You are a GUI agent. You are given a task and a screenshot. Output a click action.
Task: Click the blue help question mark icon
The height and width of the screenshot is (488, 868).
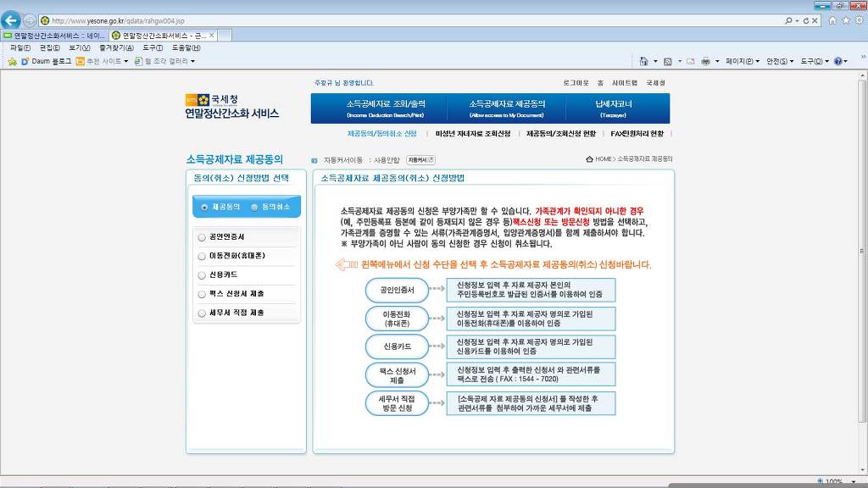point(838,61)
